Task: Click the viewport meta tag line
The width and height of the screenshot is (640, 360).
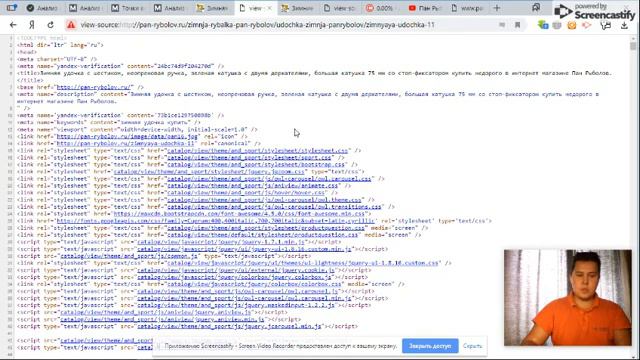Action: (x=137, y=129)
